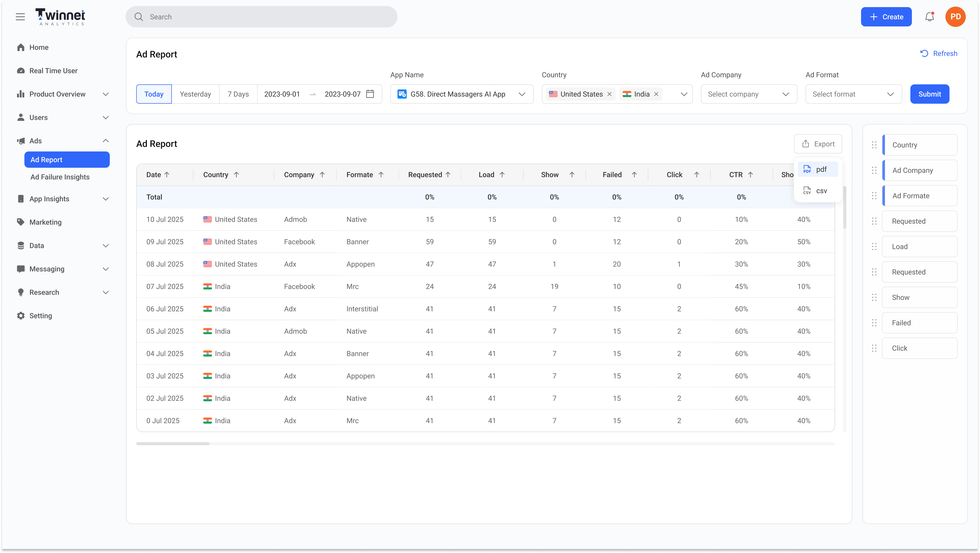
Task: Choose pdf export option
Action: pos(818,169)
